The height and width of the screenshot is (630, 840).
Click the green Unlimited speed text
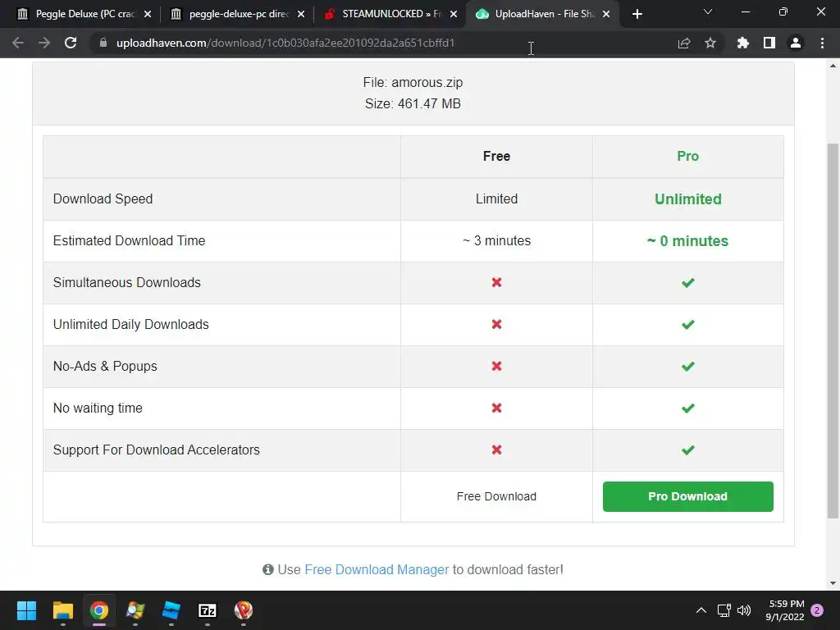point(688,199)
